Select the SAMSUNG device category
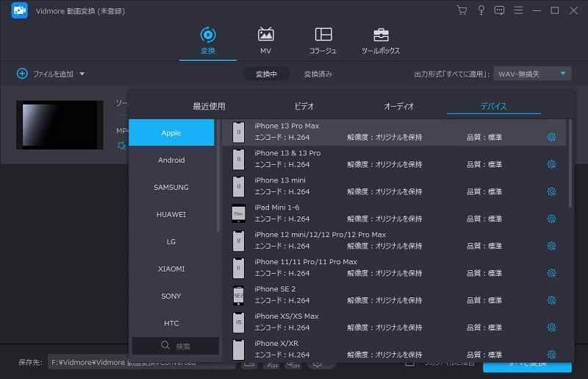This screenshot has height=379, width=588. pos(171,187)
